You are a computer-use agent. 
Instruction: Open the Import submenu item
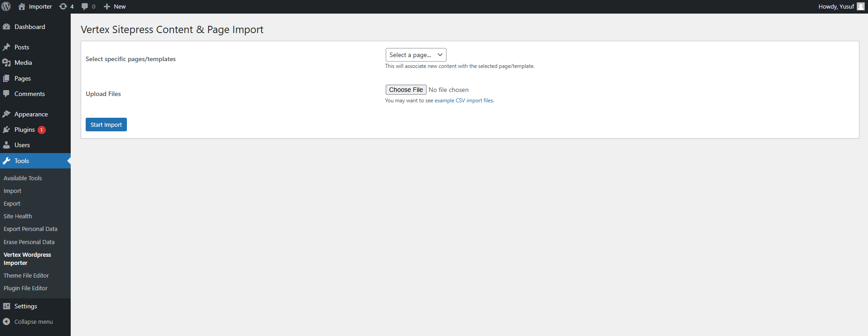coord(12,191)
